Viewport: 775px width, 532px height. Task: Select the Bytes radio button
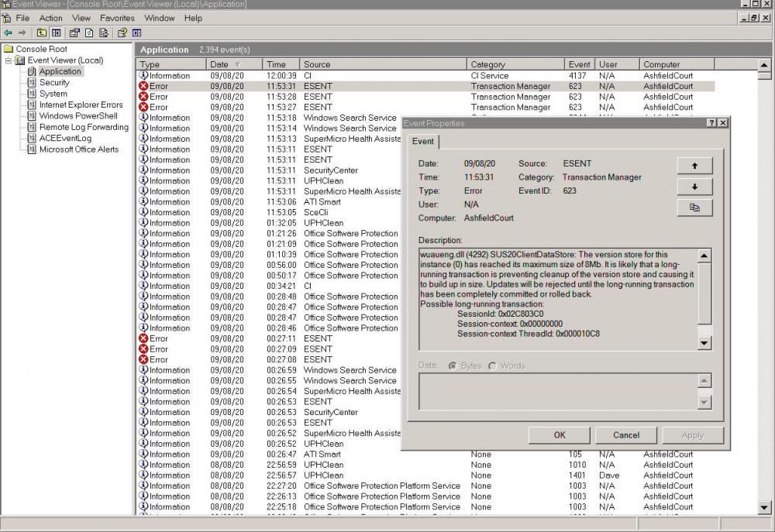pyautogui.click(x=453, y=366)
